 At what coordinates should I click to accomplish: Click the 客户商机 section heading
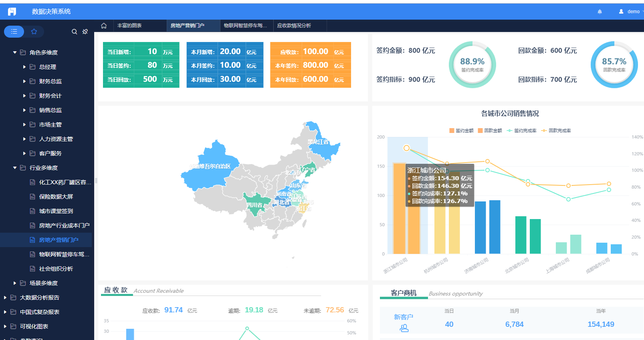(404, 293)
